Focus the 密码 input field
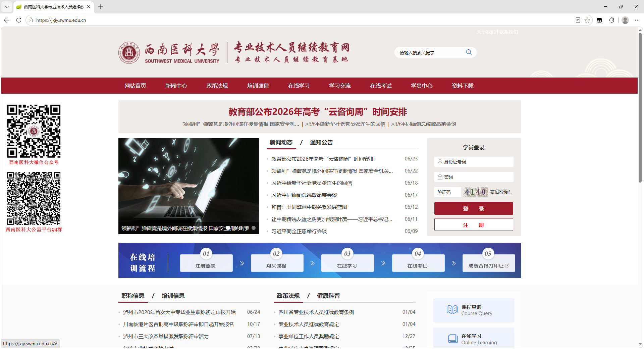This screenshot has height=349, width=644. pyautogui.click(x=474, y=177)
